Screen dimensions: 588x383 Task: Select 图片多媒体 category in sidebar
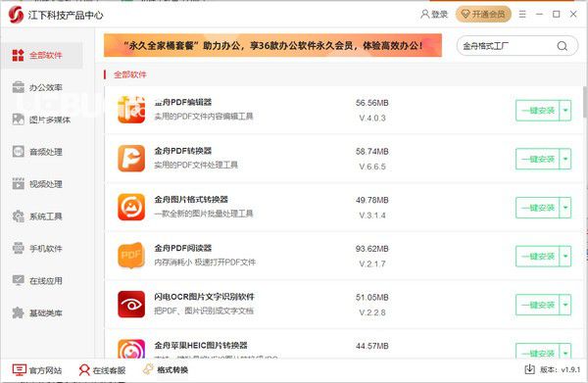coord(41,120)
